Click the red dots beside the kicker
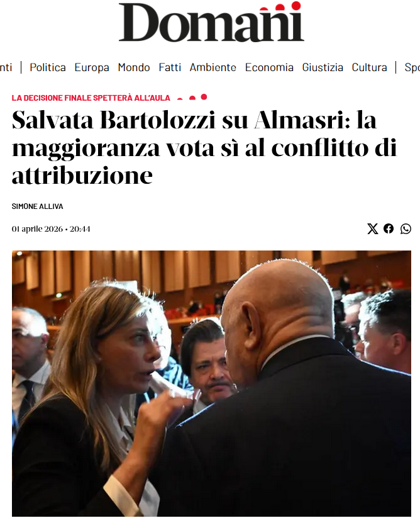This screenshot has width=420, height=518. point(192,97)
